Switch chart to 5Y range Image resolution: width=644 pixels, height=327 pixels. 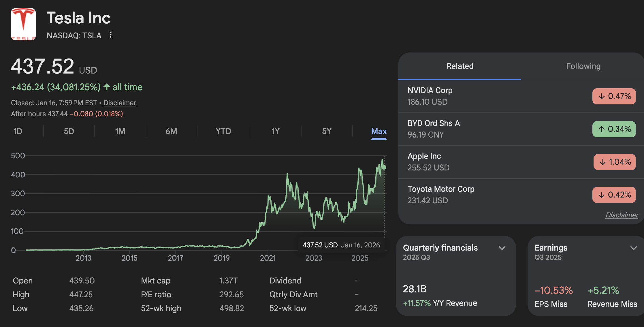pos(327,131)
